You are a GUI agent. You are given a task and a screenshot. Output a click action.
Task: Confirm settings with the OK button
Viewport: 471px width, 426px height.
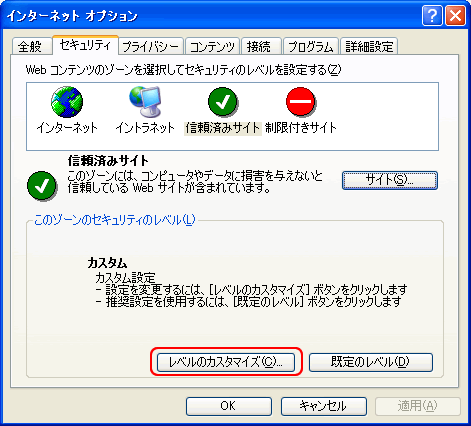click(229, 406)
